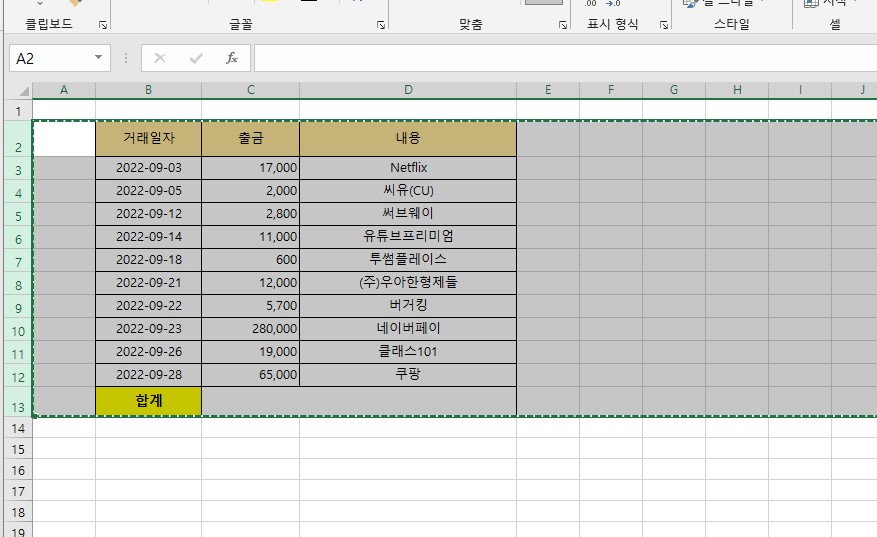Open the 맞춤 group dialog launcher
Viewport: 877px width, 537px height.
(563, 25)
